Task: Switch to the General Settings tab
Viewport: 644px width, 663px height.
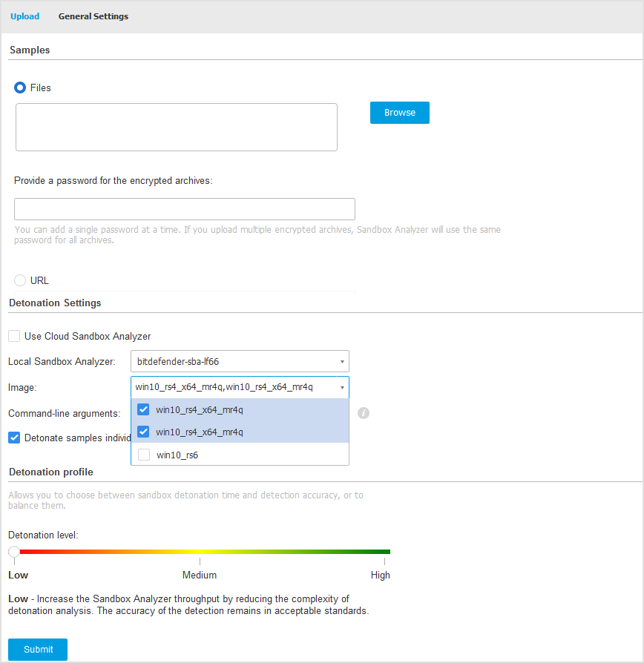Action: click(x=93, y=16)
